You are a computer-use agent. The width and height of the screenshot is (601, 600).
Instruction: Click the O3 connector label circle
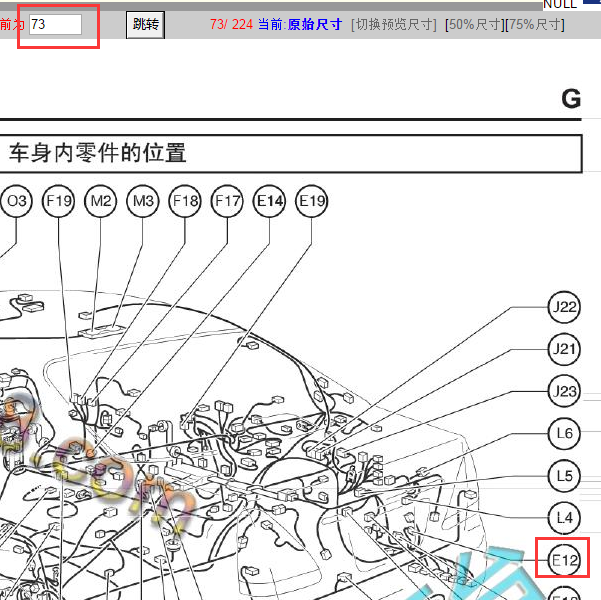coord(16,201)
